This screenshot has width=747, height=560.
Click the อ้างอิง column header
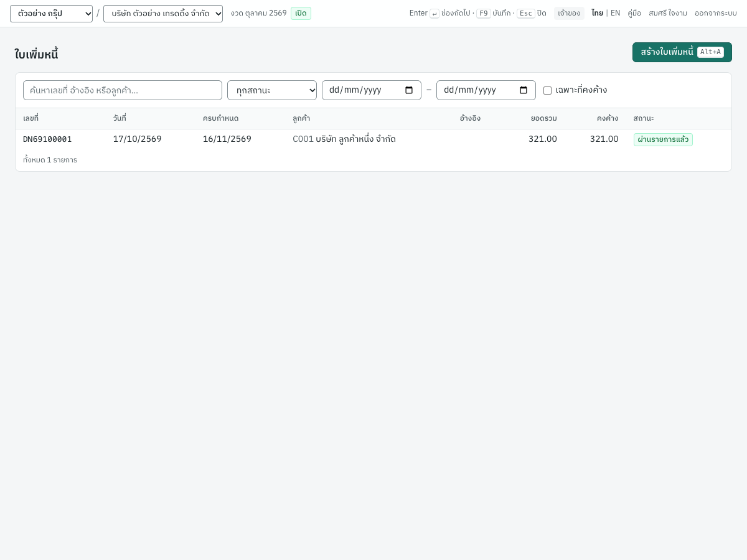(x=470, y=118)
